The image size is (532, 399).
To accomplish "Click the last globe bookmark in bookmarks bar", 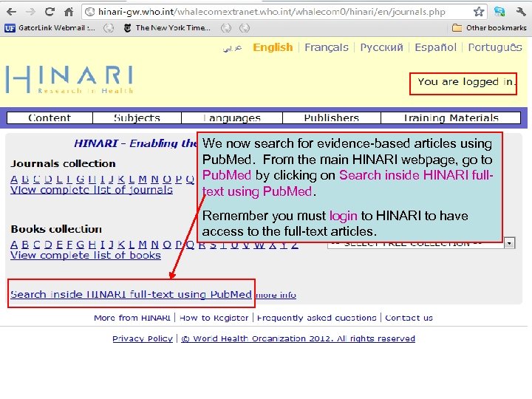I will tap(245, 28).
